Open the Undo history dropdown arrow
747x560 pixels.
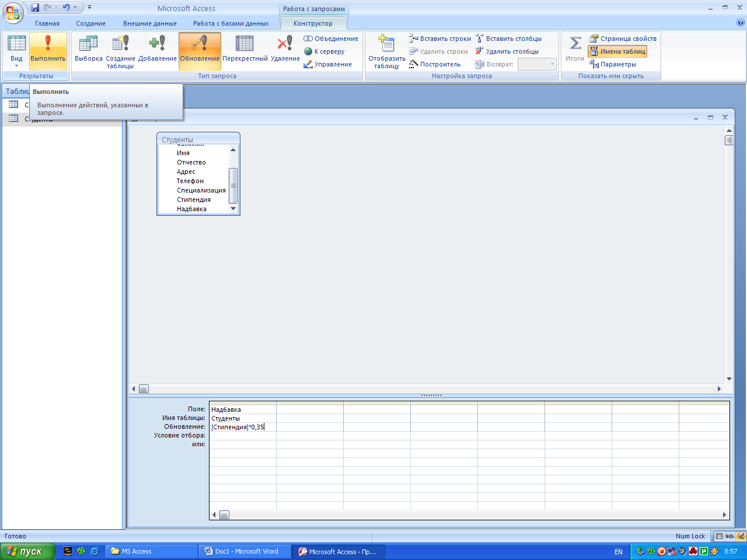75,8
